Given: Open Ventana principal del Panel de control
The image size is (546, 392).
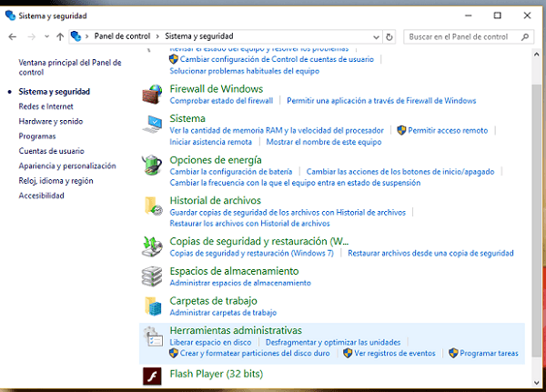Looking at the screenshot, I should [x=70, y=67].
